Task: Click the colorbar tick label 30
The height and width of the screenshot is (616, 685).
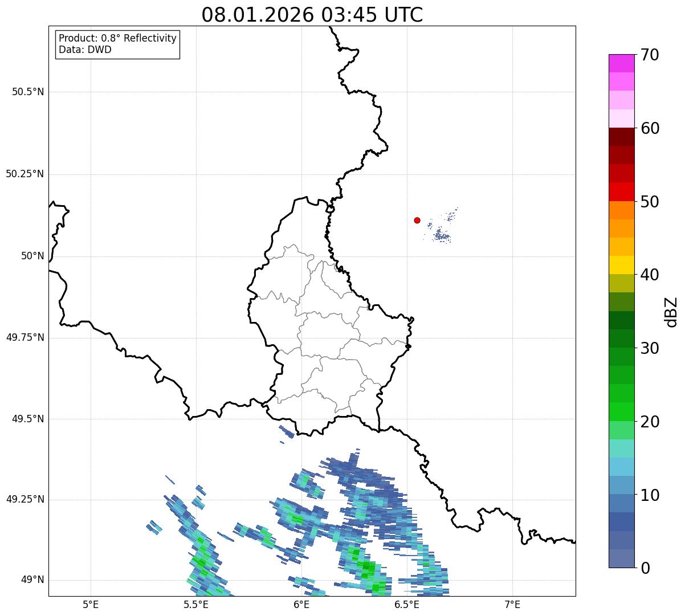Action: click(x=650, y=348)
